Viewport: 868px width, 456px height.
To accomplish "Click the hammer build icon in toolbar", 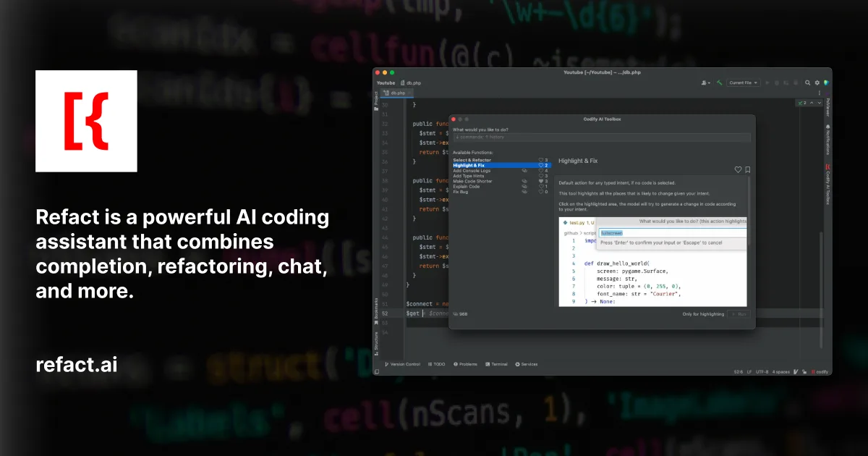I will (x=720, y=83).
